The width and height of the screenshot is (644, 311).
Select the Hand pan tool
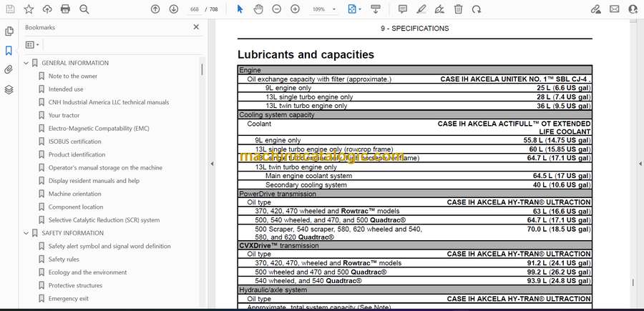[258, 9]
